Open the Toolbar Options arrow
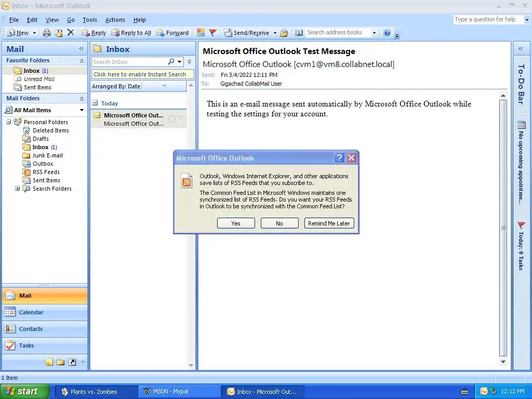 point(397,35)
